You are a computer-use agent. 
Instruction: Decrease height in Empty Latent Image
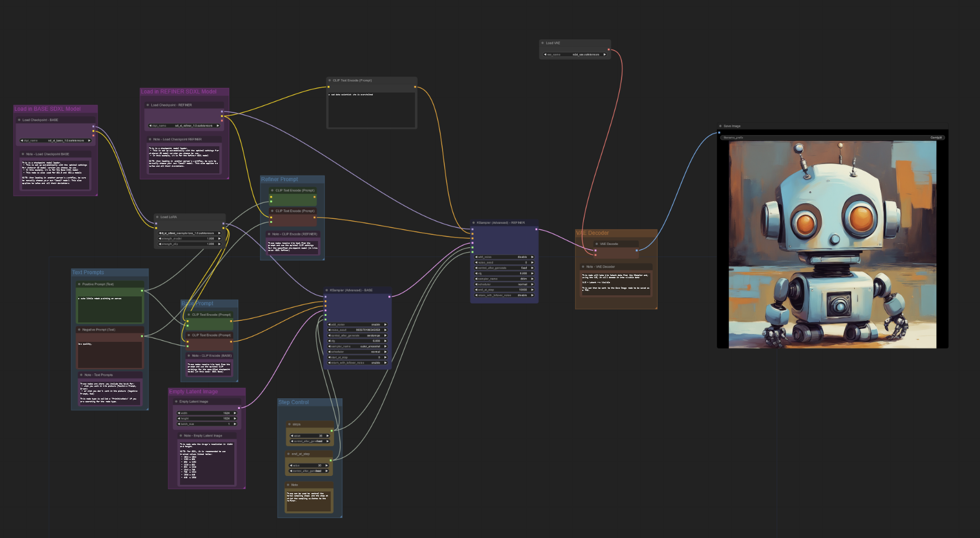[178, 419]
